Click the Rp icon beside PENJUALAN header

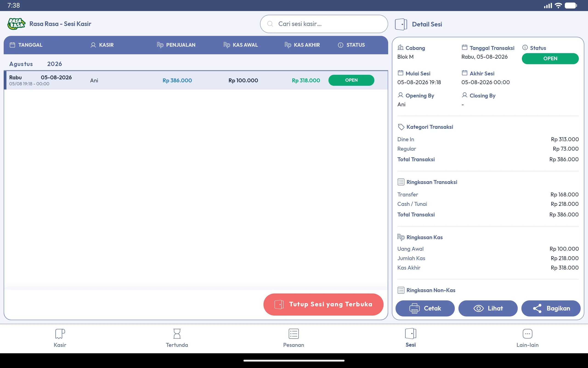point(160,45)
